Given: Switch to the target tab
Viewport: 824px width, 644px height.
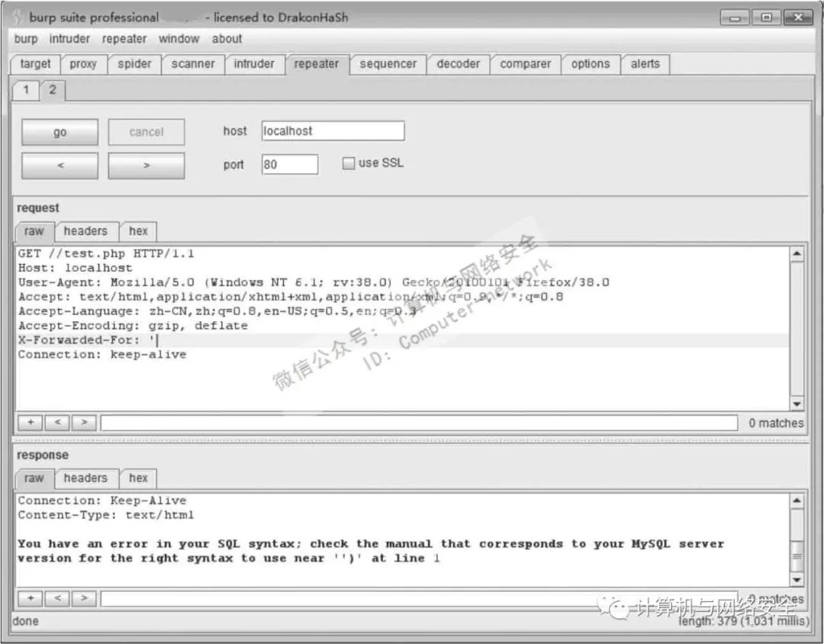Looking at the screenshot, I should (36, 64).
